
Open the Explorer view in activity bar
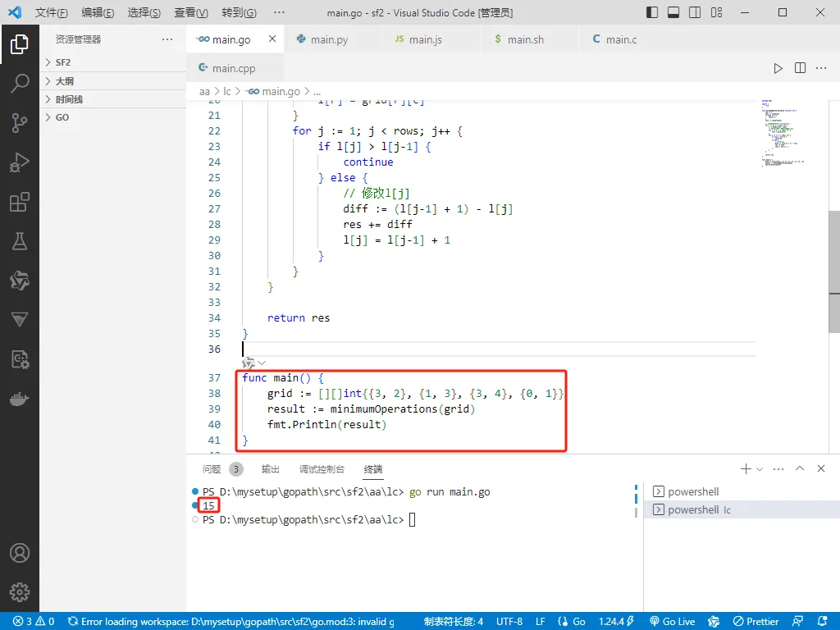(x=20, y=44)
